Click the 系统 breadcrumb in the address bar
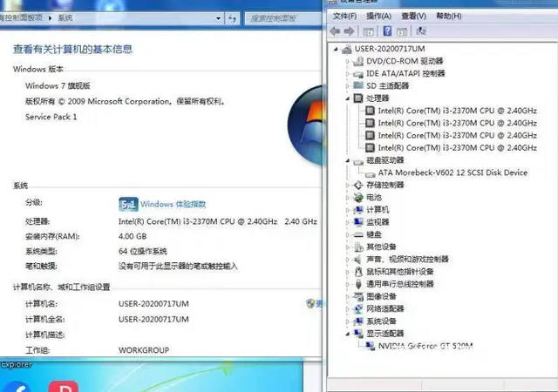The height and width of the screenshot is (392, 558). click(65, 17)
